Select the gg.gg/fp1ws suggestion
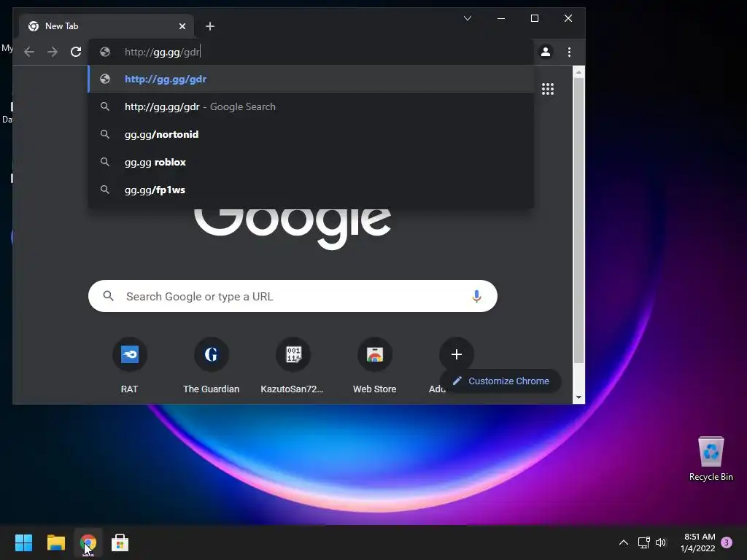This screenshot has width=747, height=560. [311, 190]
